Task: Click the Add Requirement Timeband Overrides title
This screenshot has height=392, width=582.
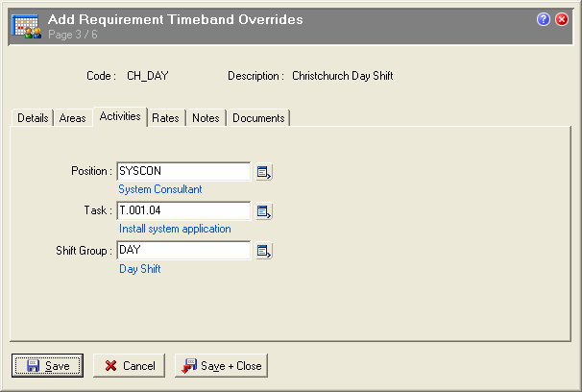Action: (x=175, y=19)
